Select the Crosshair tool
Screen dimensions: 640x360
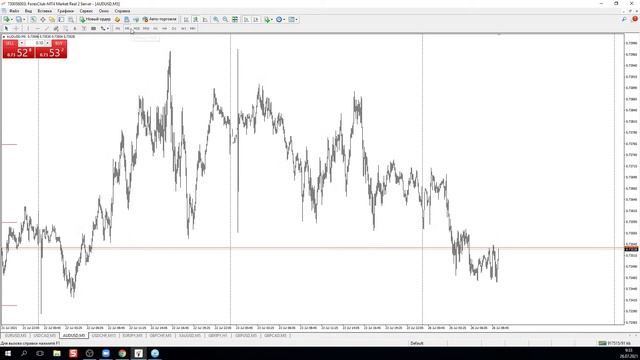pos(16,29)
